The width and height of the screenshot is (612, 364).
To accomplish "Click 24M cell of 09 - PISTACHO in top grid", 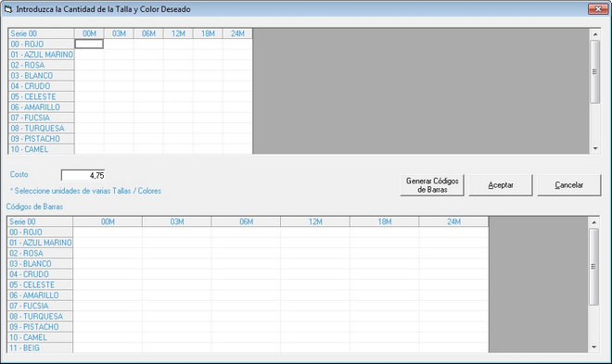I will pyautogui.click(x=237, y=139).
